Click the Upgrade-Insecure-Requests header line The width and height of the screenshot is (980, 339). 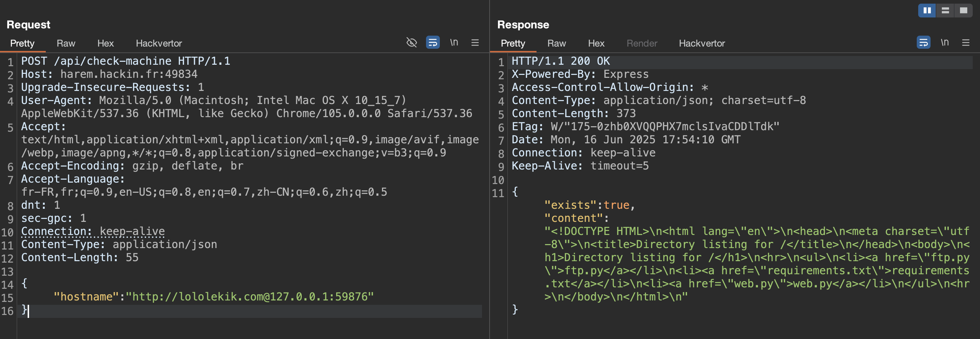point(113,87)
